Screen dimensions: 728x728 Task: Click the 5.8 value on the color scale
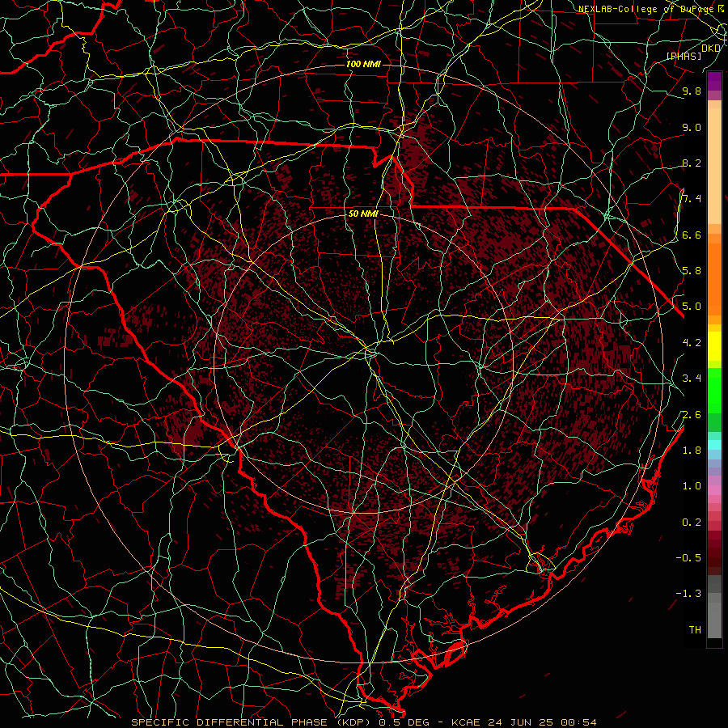[692, 271]
